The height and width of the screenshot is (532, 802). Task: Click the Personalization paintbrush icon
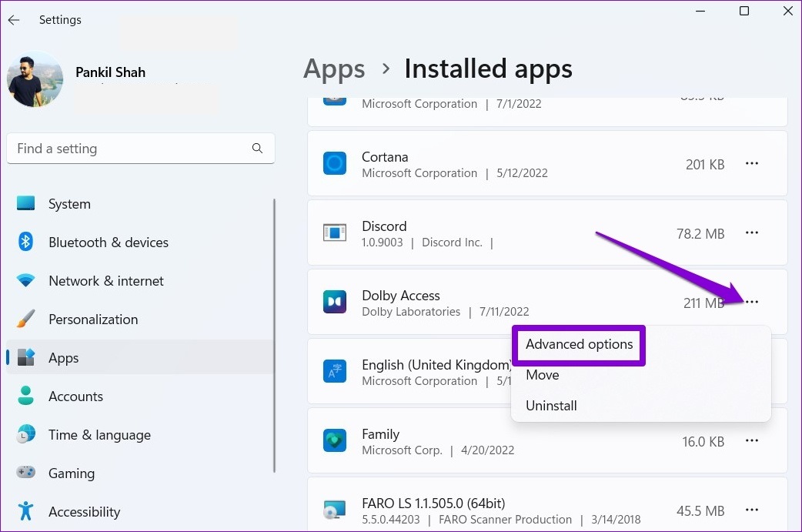pos(26,320)
